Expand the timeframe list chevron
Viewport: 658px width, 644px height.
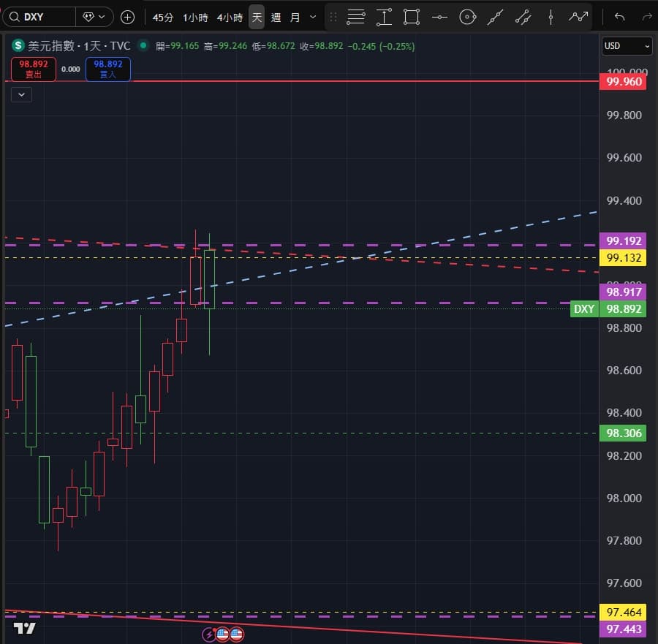pos(313,18)
